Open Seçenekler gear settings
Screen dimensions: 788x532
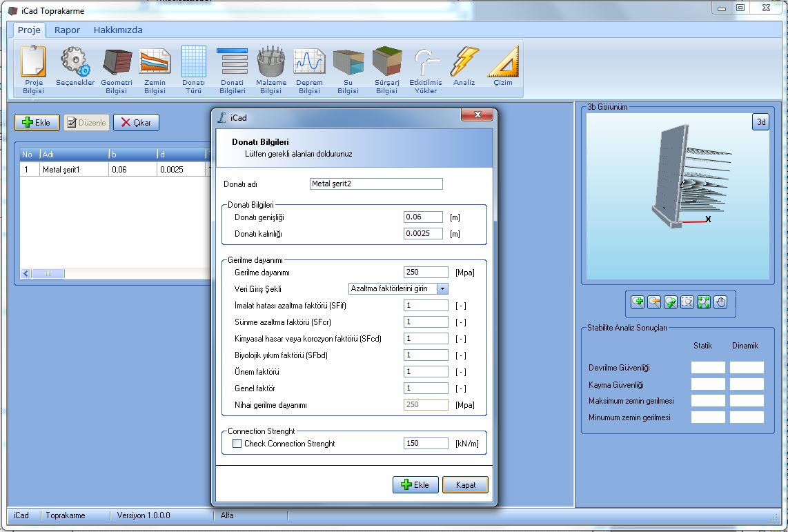75,66
